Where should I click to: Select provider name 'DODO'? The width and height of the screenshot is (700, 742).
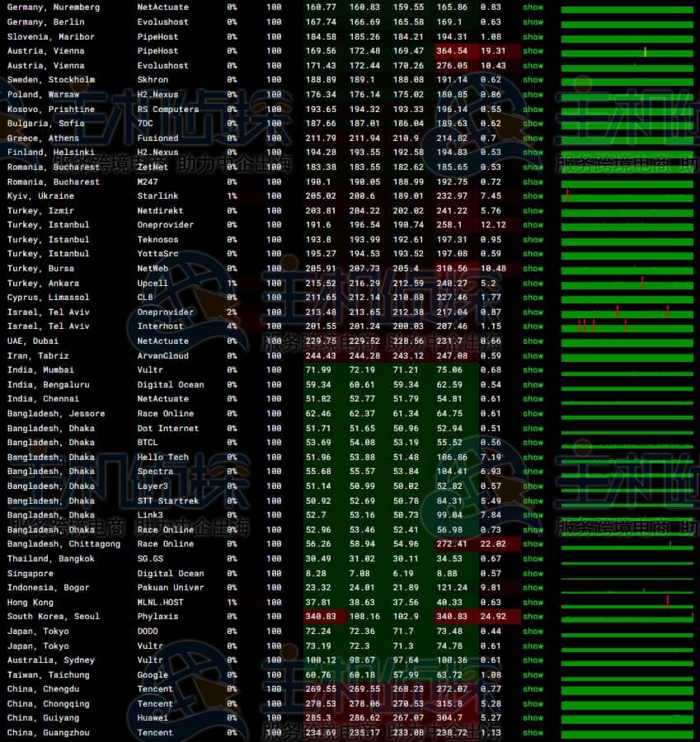coord(148,632)
